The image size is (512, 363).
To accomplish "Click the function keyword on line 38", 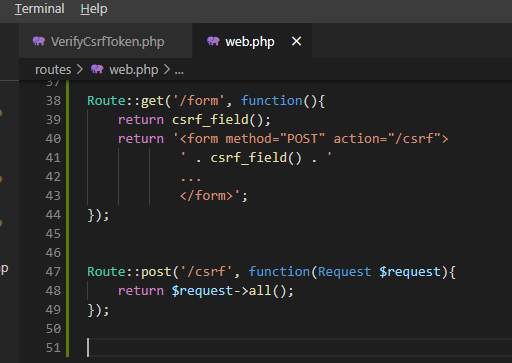I will 272,101.
